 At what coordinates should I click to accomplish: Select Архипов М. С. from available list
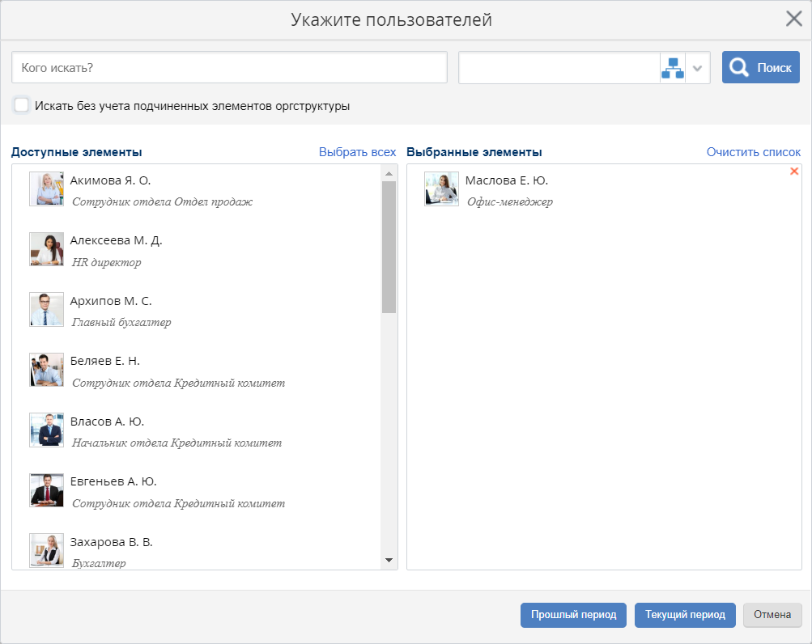coord(111,301)
